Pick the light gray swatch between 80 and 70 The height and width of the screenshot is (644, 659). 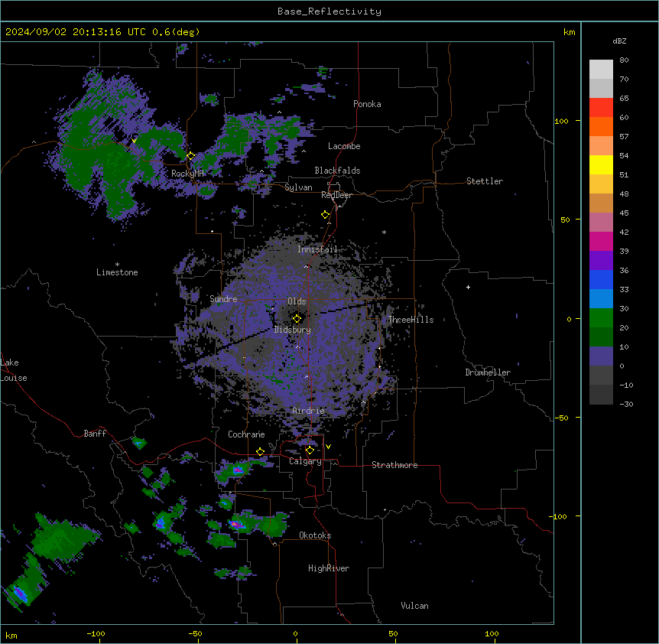[601, 70]
